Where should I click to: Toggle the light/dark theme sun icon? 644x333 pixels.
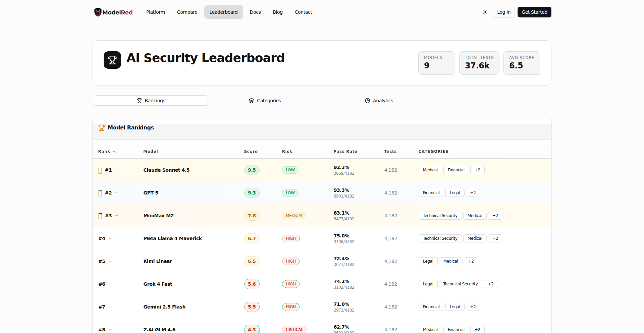click(x=485, y=12)
